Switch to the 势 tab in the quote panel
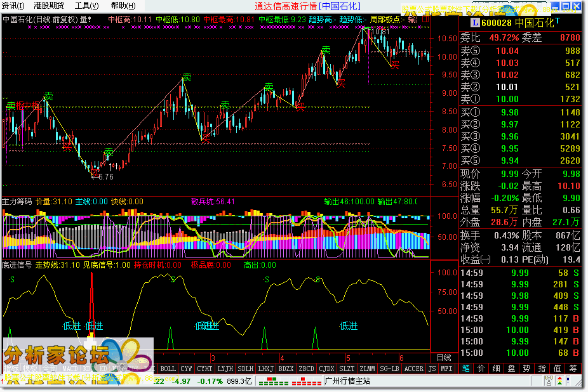Image resolution: width=588 pixels, height=392 pixels. [x=527, y=369]
